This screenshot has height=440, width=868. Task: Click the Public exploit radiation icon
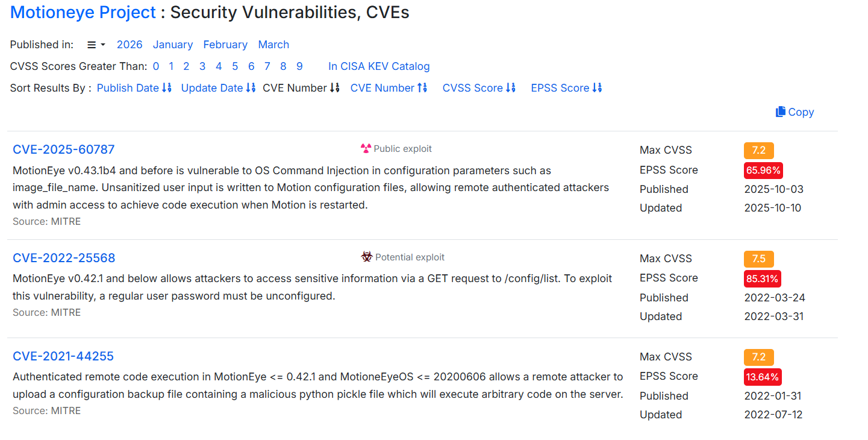366,149
